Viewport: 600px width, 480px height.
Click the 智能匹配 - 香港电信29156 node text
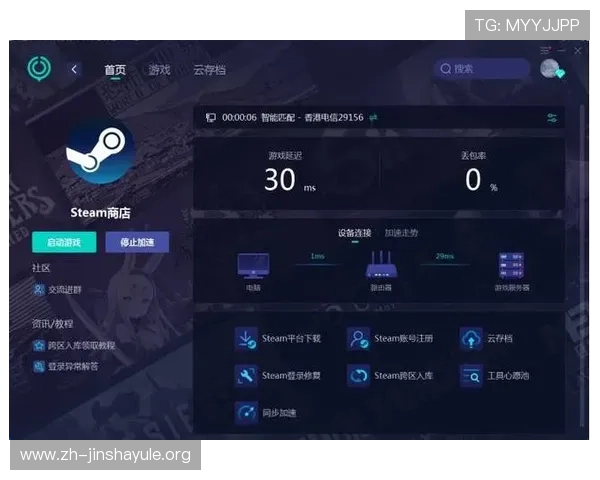click(312, 118)
